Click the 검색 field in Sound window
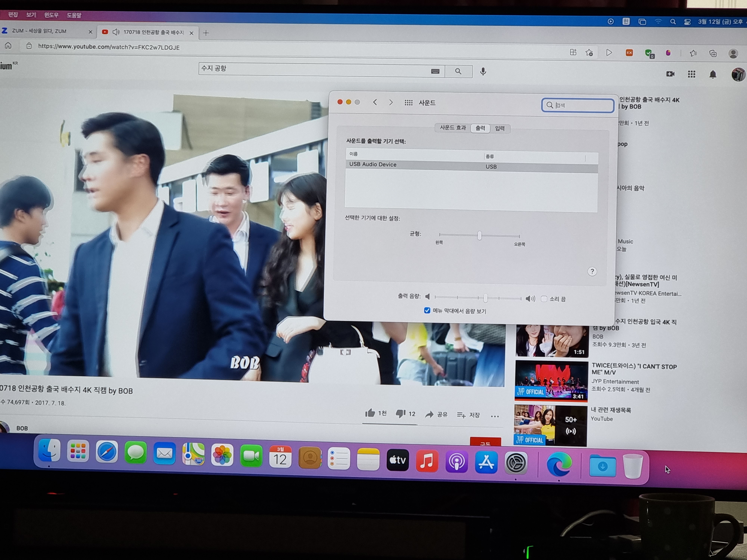This screenshot has height=560, width=747. [x=578, y=105]
